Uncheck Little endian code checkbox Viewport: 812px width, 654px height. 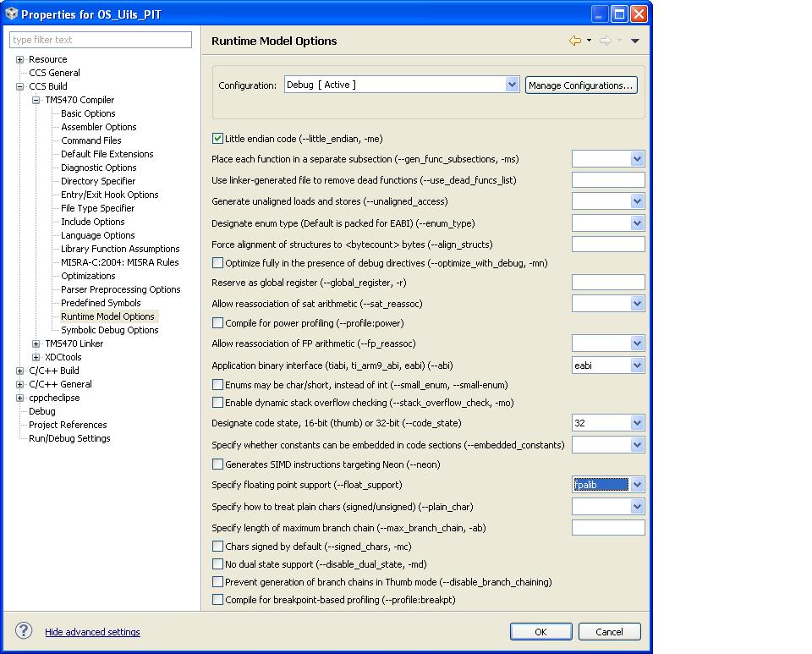[x=217, y=138]
